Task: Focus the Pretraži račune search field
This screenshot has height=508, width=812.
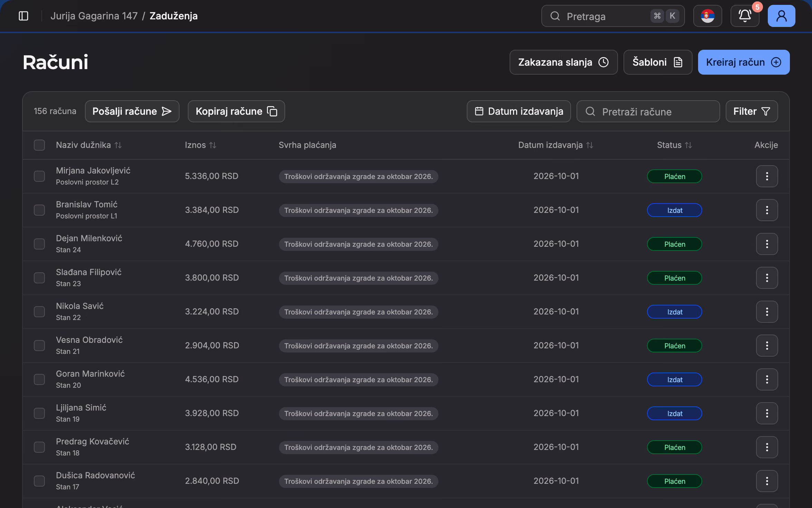Action: pyautogui.click(x=648, y=111)
